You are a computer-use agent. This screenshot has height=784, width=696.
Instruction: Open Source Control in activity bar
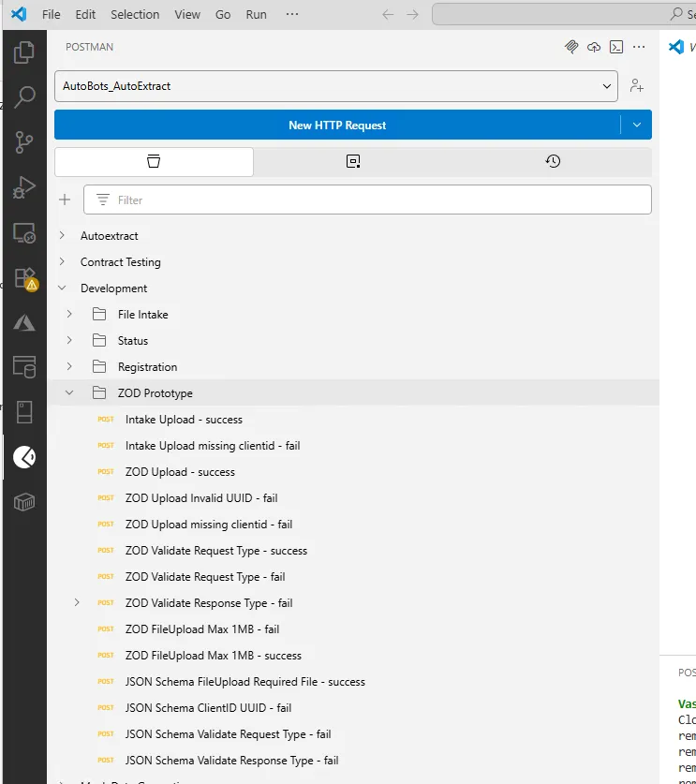click(24, 142)
